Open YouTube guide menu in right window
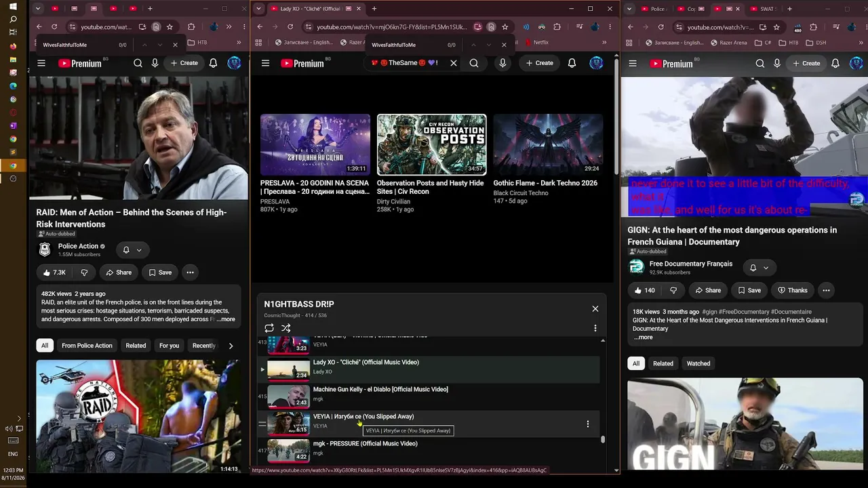This screenshot has width=868, height=488. (633, 64)
